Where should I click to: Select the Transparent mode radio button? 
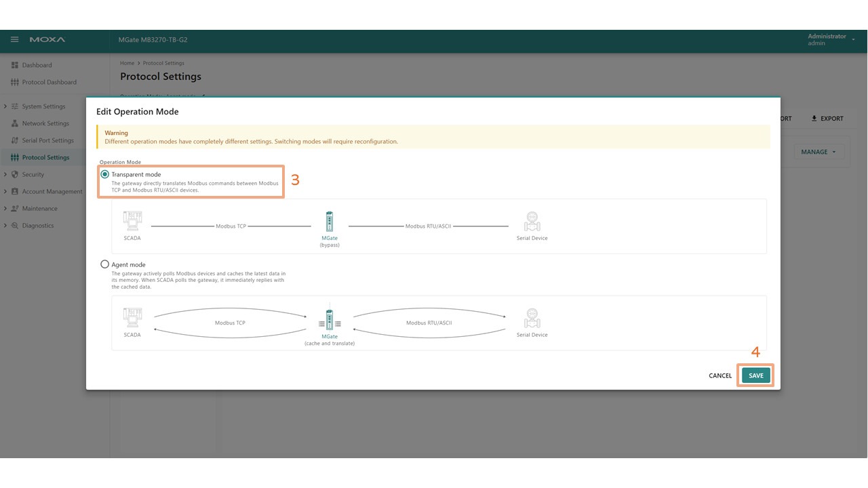click(104, 174)
